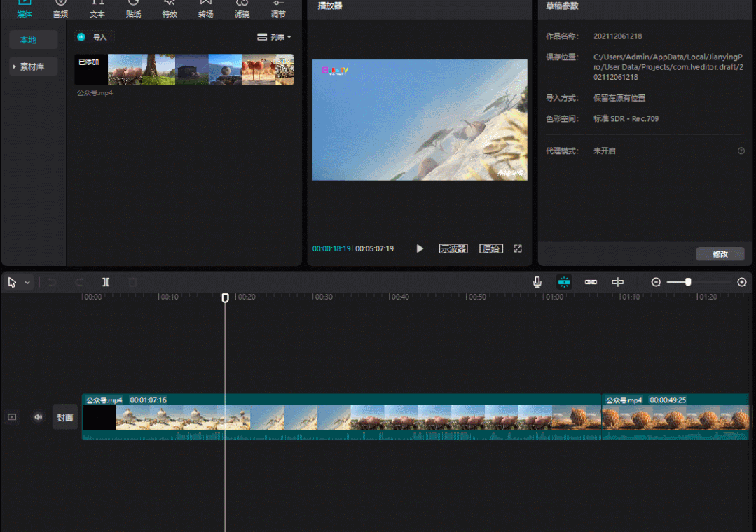756x532 pixels.
Task: Play the video in the player
Action: 420,248
